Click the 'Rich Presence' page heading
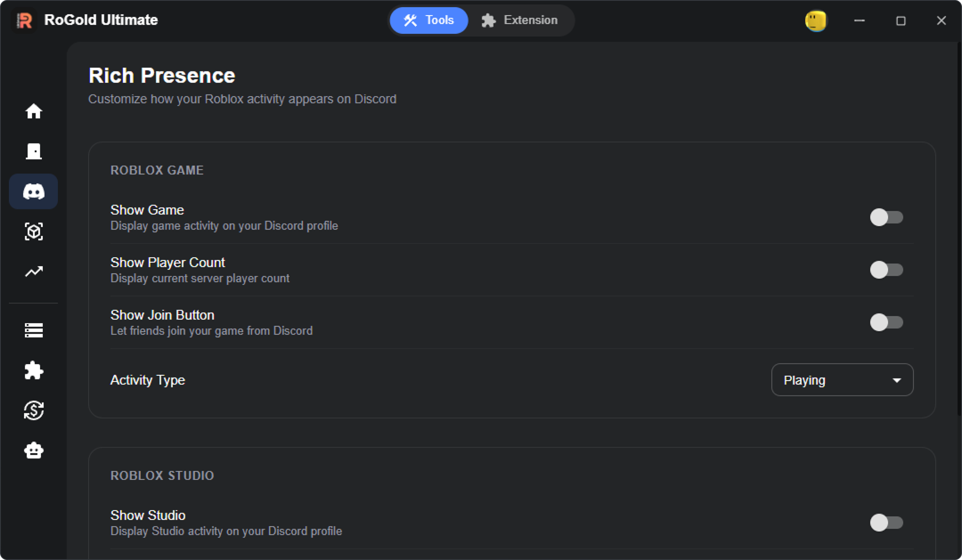This screenshot has width=962, height=560. [162, 76]
